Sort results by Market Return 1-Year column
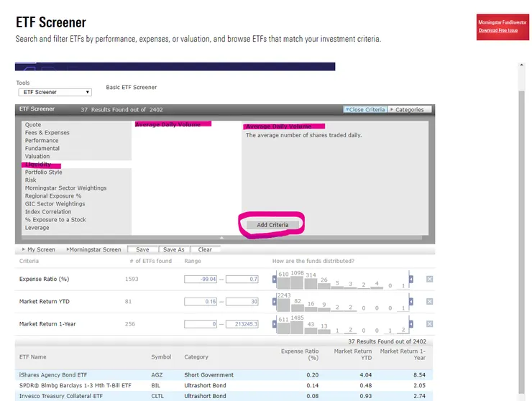 point(403,354)
